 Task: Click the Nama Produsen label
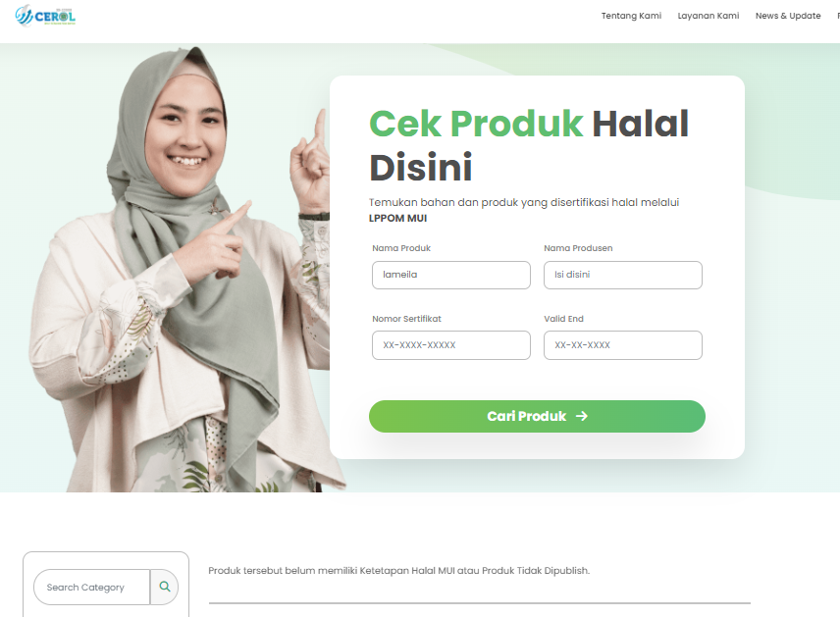coord(578,248)
